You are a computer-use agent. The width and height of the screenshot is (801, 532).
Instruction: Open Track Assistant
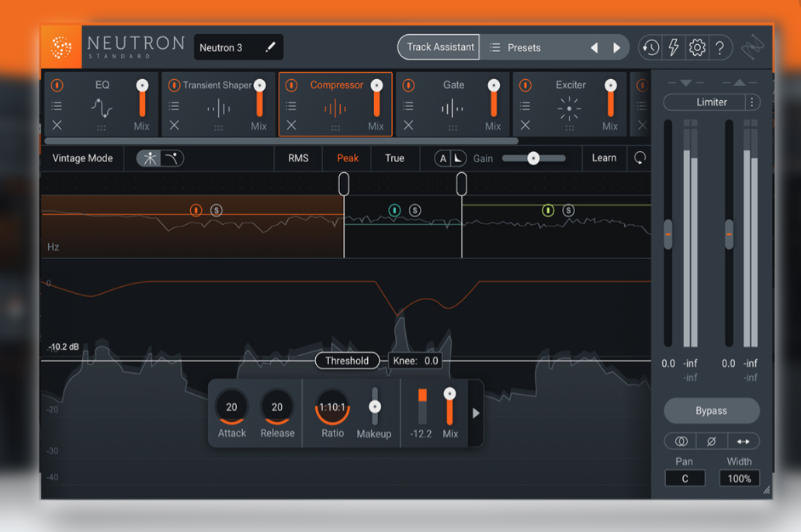(x=439, y=47)
